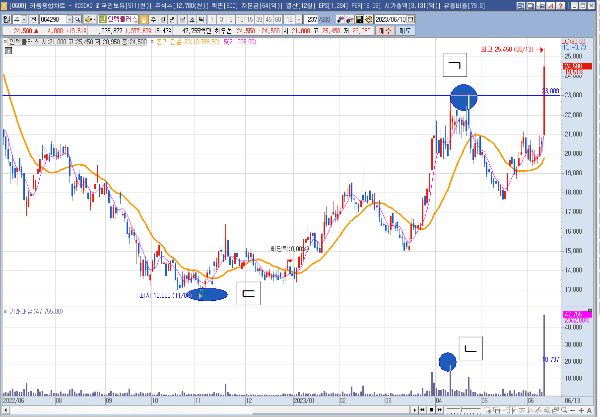
Task: Click the speaker alert icon in toolbar
Action: (x=88, y=19)
